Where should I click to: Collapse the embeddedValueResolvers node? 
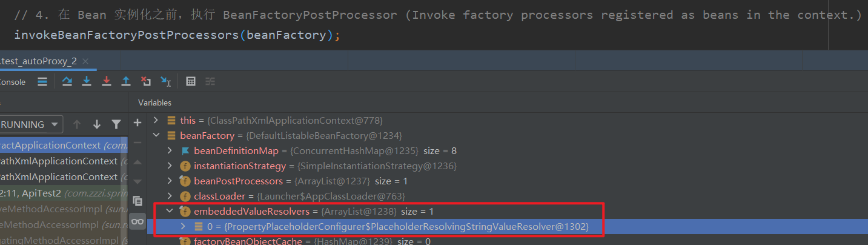(170, 212)
